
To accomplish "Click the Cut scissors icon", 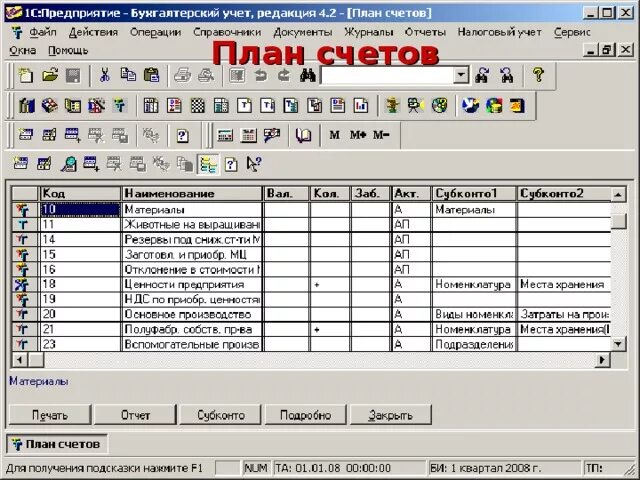I will coord(105,76).
